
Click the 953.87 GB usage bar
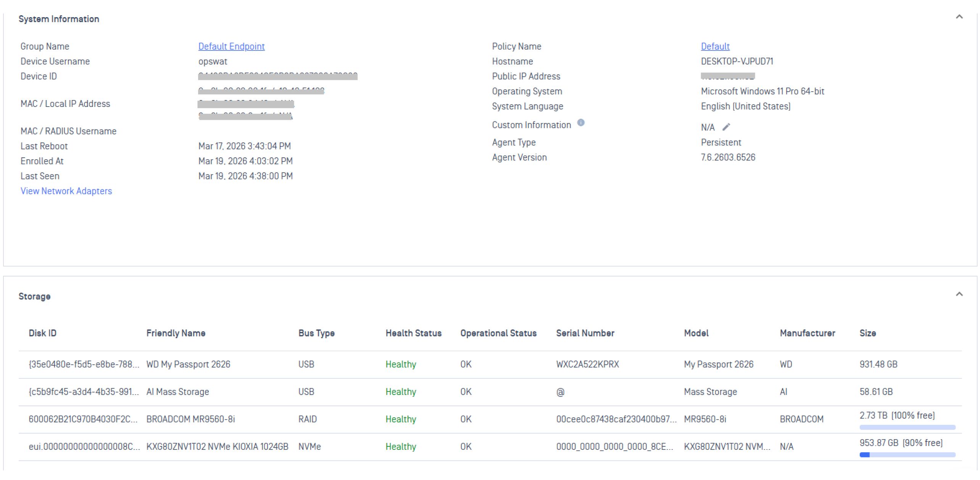coord(907,455)
